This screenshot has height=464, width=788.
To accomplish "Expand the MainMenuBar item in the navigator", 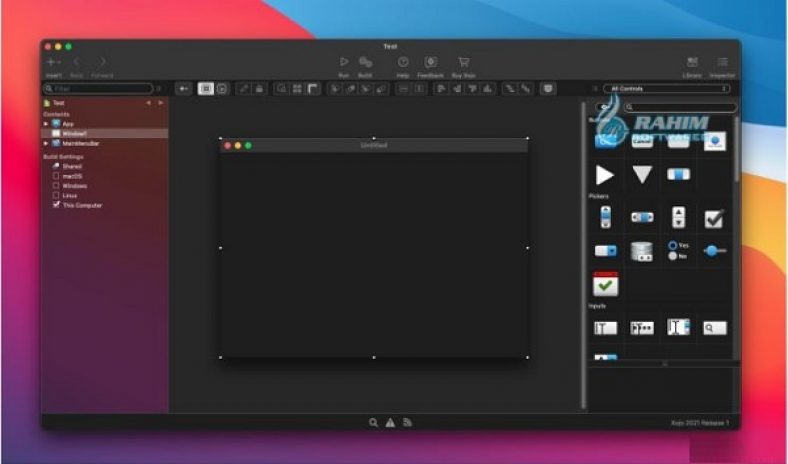I will [46, 143].
